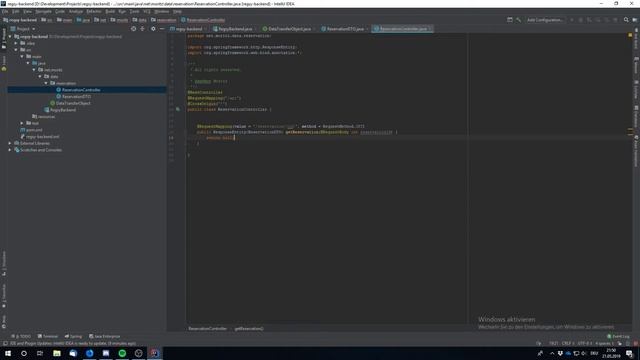The image size is (640, 360).
Task: Open the File menu
Action: click(x=5, y=11)
